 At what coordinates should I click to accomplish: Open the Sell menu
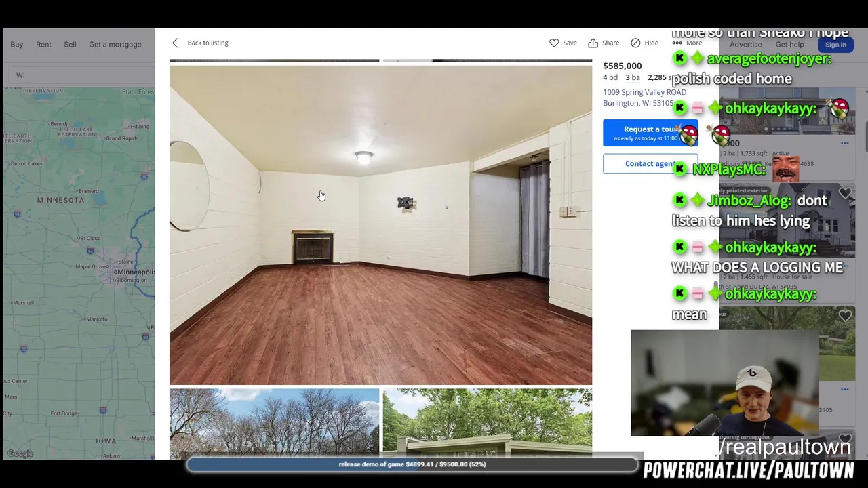[x=70, y=45]
